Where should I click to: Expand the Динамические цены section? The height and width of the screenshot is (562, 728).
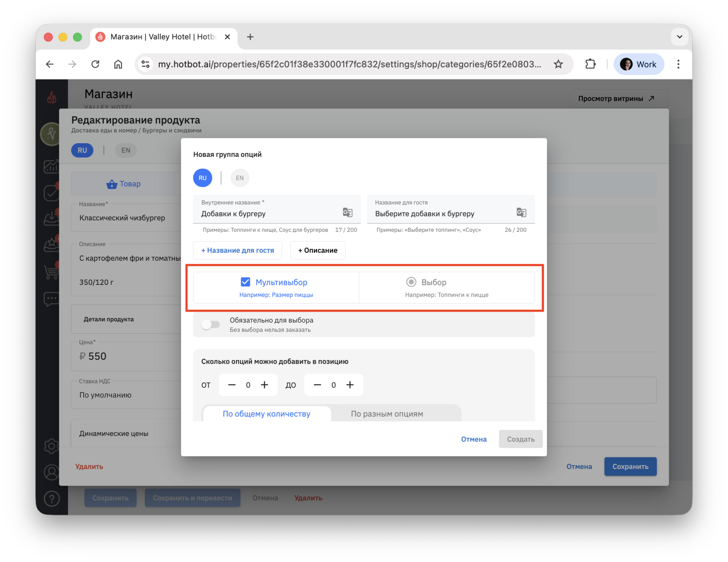coord(126,433)
